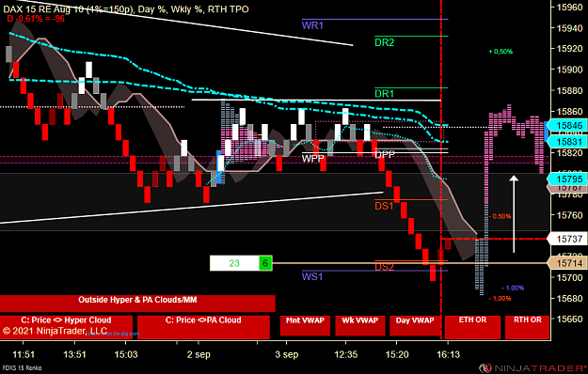Viewport: 588px width, 374px height.
Task: Click the 16:13 time axis label
Action: click(x=448, y=354)
